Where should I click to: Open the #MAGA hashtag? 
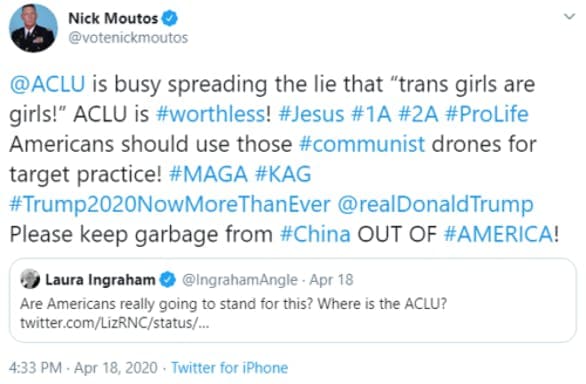(208, 174)
